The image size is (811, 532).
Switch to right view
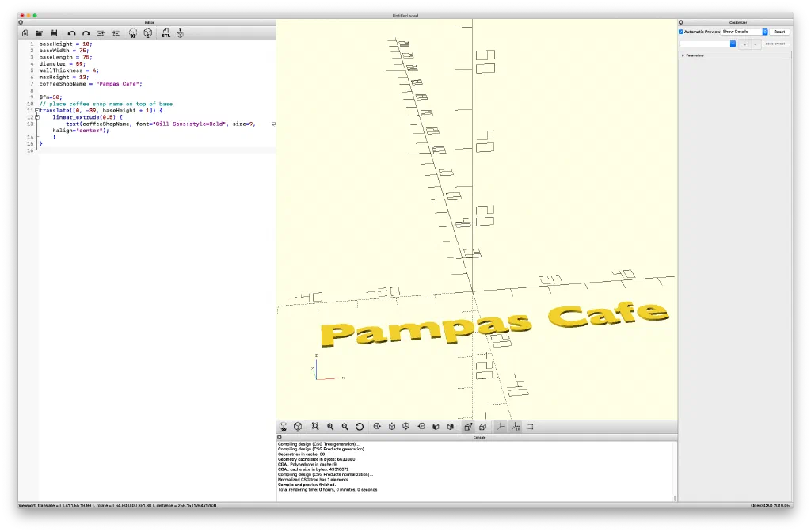pyautogui.click(x=377, y=427)
